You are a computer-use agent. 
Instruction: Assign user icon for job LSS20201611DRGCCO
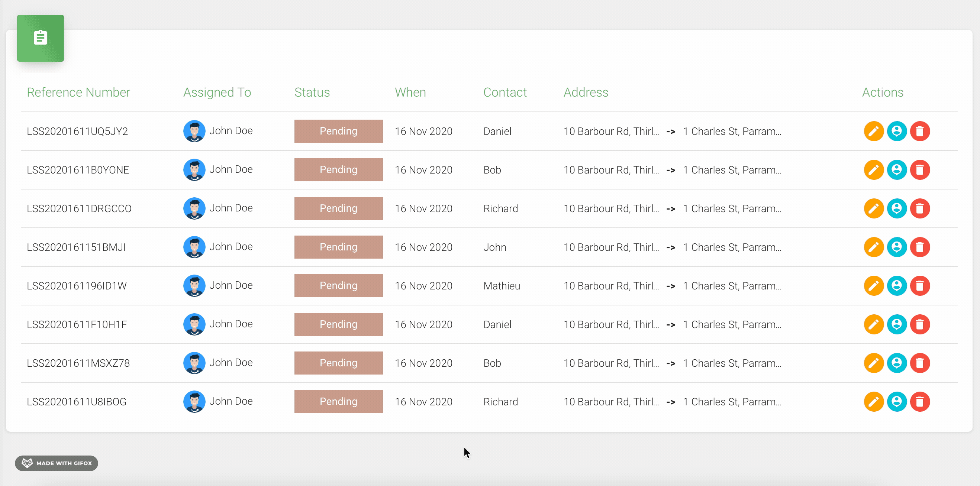coord(897,208)
